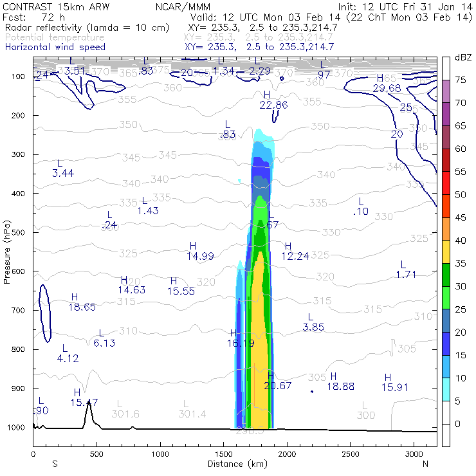Click the yellow 35-40 dBZ colorbar segment
The height and width of the screenshot is (476, 476).
(x=446, y=252)
